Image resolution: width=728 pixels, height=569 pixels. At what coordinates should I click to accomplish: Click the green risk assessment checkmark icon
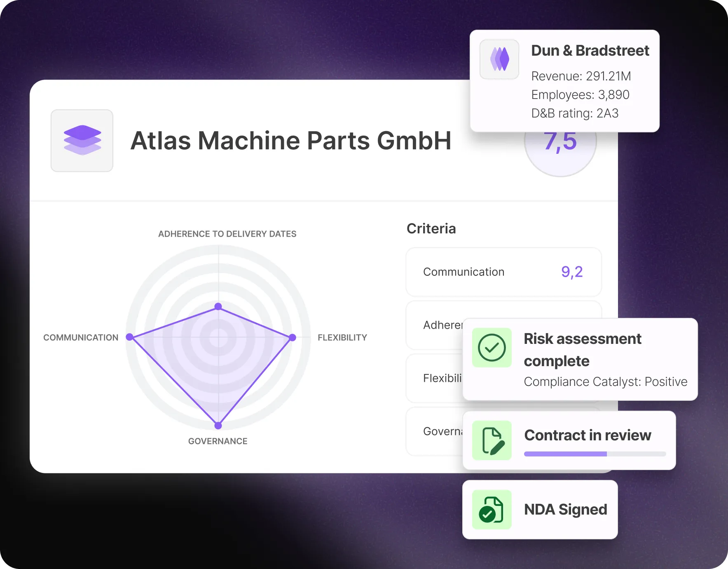pos(493,348)
